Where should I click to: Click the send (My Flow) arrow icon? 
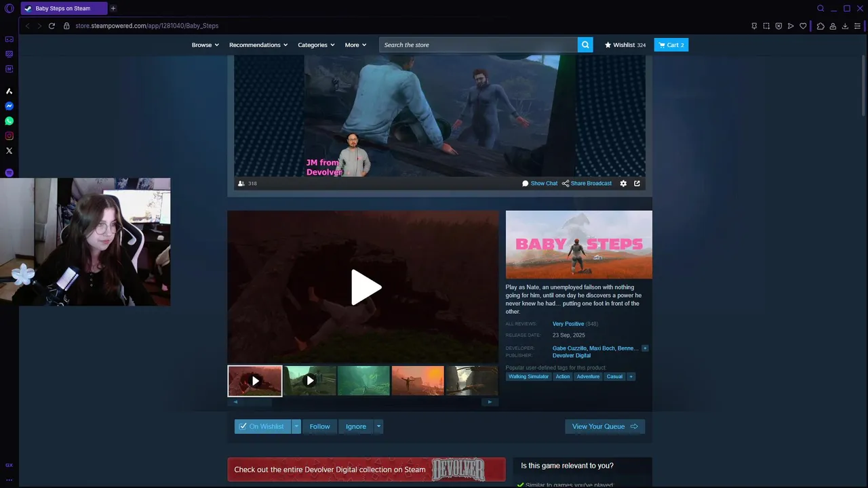coord(791,26)
